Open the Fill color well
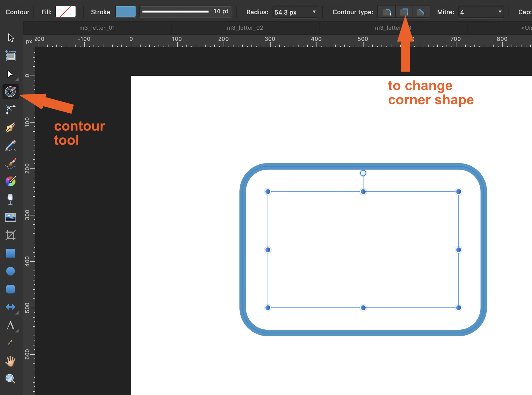The image size is (532, 395). tap(65, 11)
